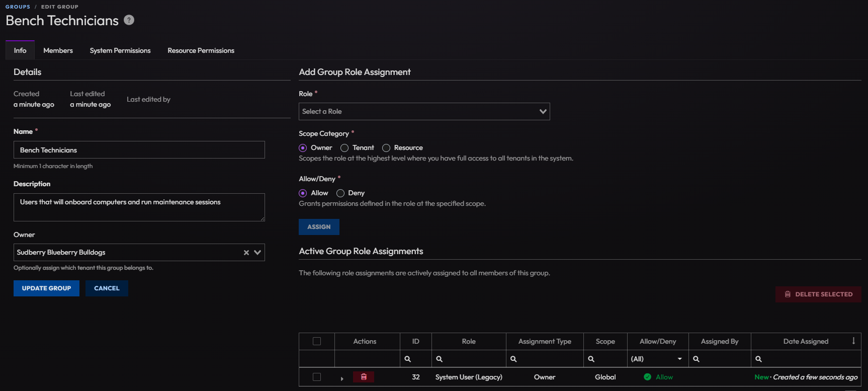The width and height of the screenshot is (868, 391).
Task: Open the Owner tenant dropdown arrow
Action: [x=257, y=253]
